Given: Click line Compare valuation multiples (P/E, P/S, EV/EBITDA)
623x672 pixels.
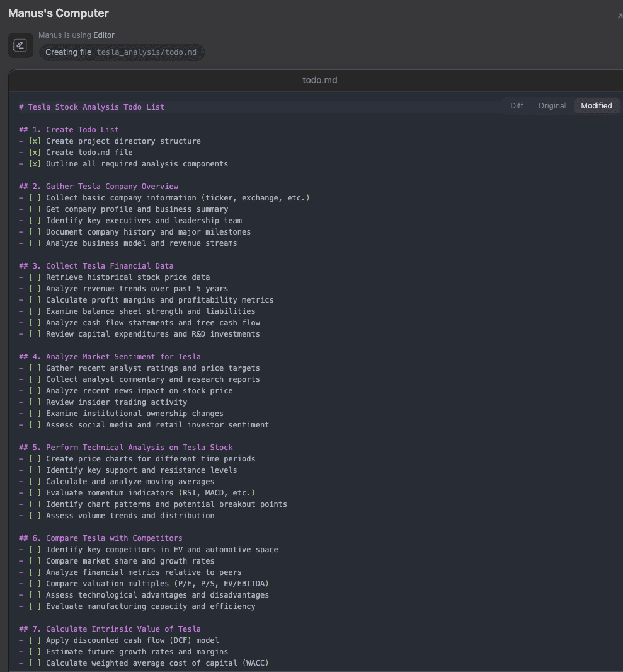Looking at the screenshot, I should pos(157,584).
